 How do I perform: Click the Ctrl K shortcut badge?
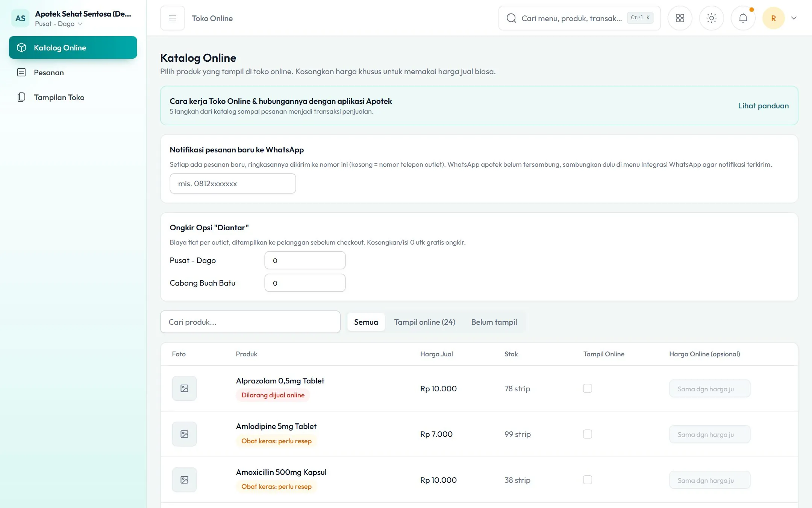640,18
